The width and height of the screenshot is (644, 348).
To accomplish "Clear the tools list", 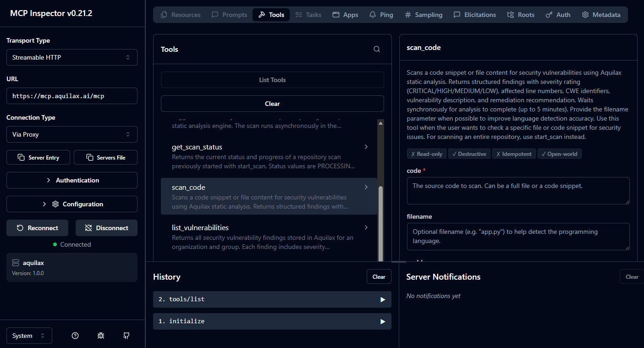I will point(272,104).
